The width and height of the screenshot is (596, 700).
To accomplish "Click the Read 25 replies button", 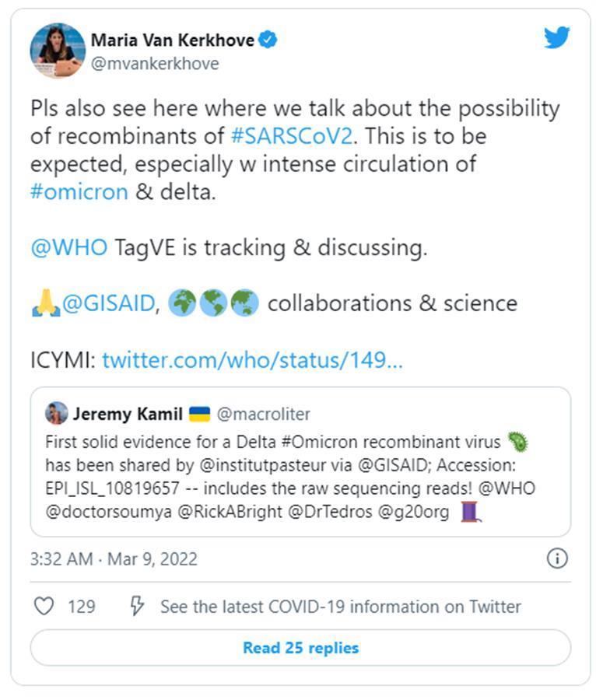I will pyautogui.click(x=300, y=647).
